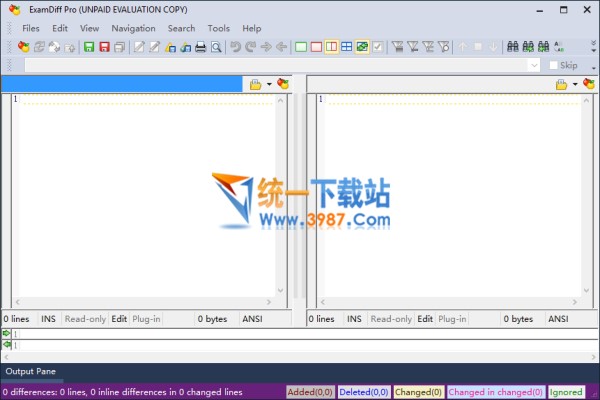Click the Compare files icon at toolbar start
This screenshot has width=600, height=400.
[24, 47]
